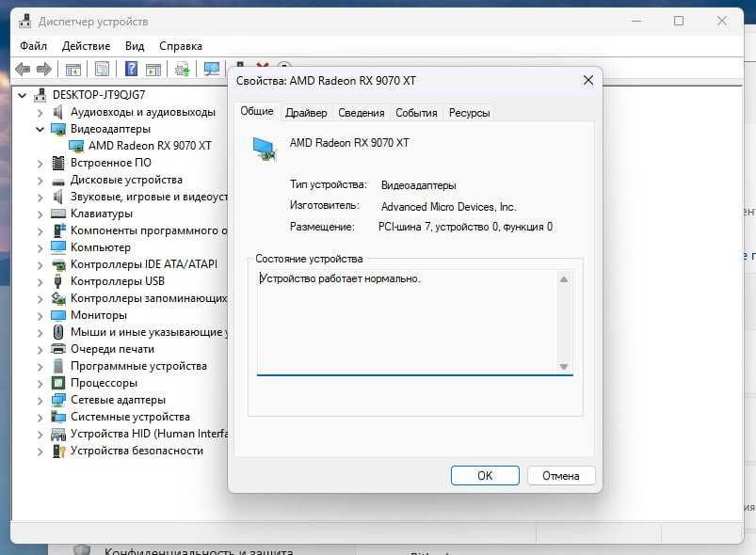Click the Отмена button

pos(561,475)
